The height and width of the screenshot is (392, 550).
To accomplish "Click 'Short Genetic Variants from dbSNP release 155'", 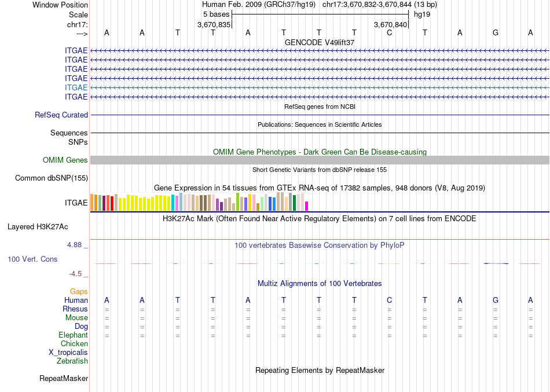I will [320, 170].
